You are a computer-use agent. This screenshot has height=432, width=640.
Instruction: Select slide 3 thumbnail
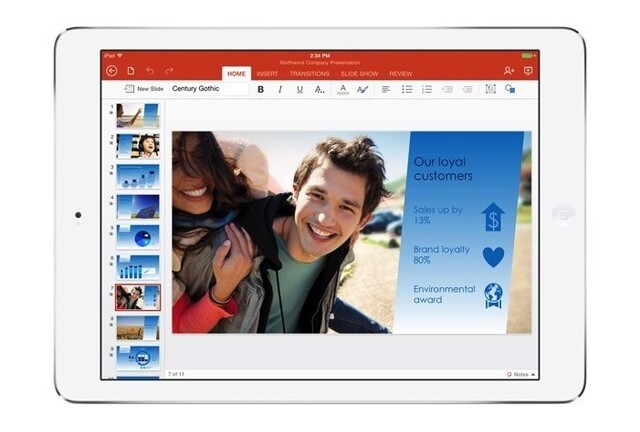point(138,176)
